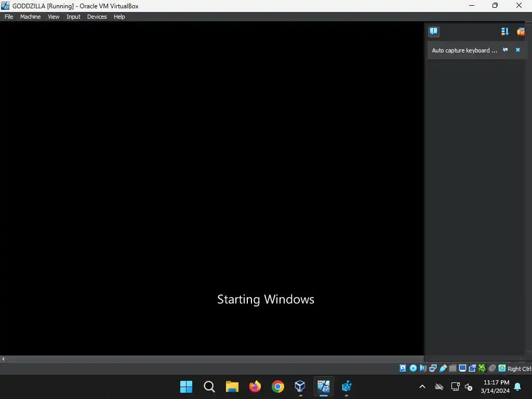Show hidden system tray icons
The width and height of the screenshot is (532, 399).
click(422, 387)
